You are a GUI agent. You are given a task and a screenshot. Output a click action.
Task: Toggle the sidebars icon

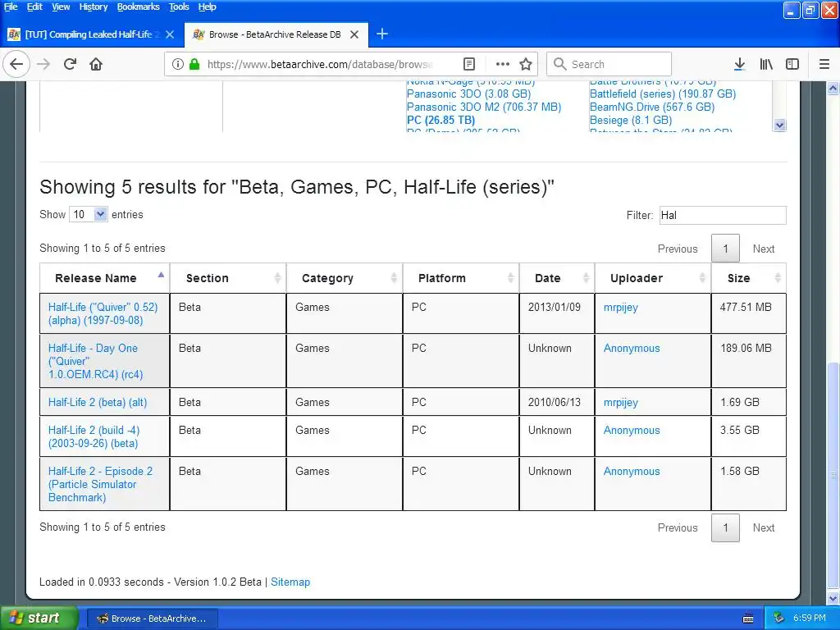[792, 64]
